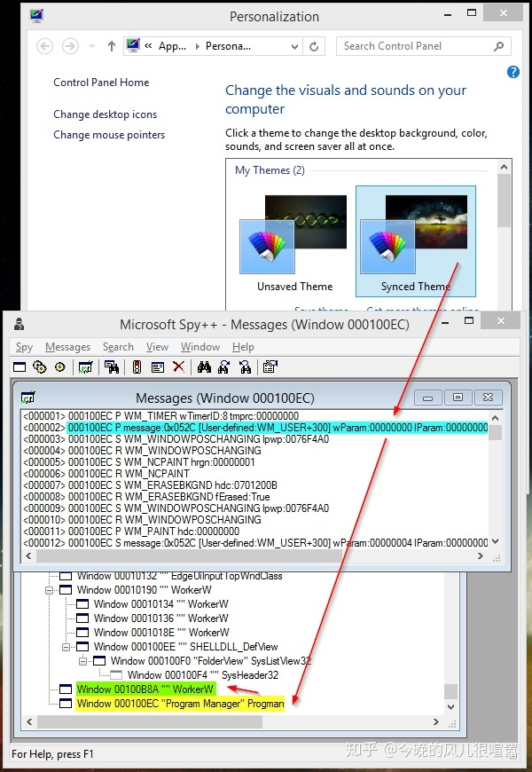Open the Help menu

click(243, 347)
